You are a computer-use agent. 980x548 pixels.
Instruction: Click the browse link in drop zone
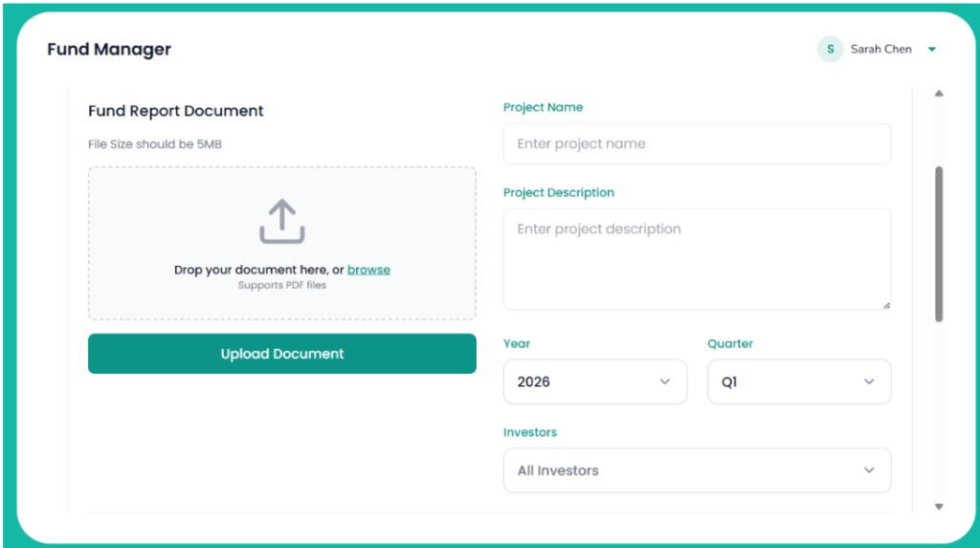click(x=368, y=270)
